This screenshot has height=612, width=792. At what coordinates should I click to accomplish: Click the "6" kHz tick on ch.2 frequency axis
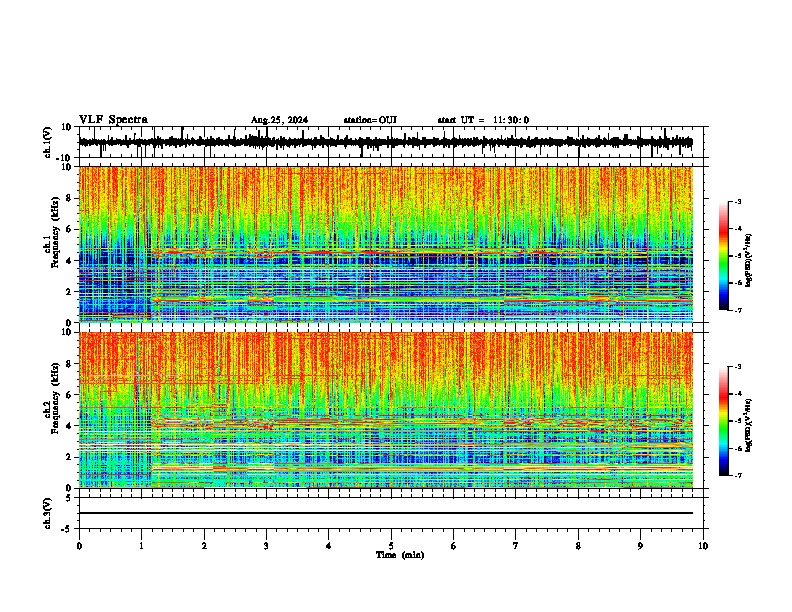70,395
